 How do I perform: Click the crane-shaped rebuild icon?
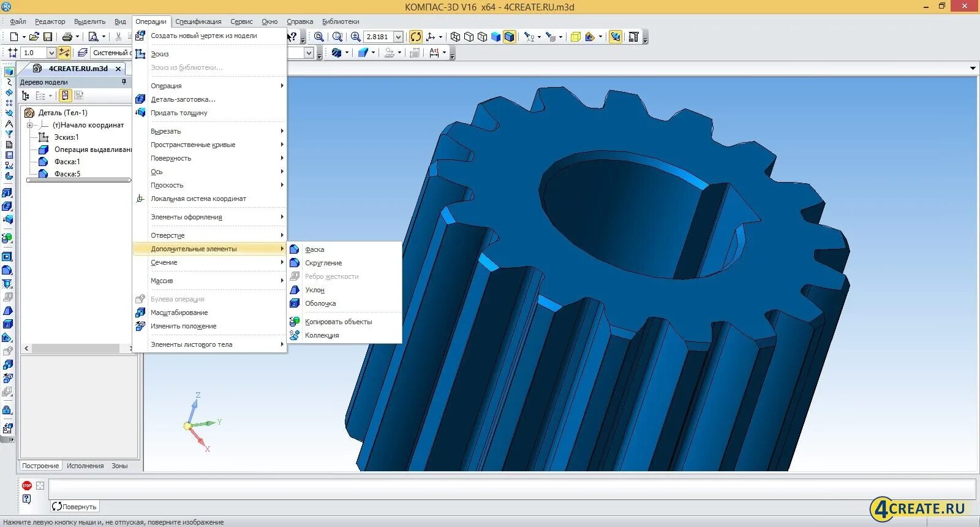click(x=633, y=37)
